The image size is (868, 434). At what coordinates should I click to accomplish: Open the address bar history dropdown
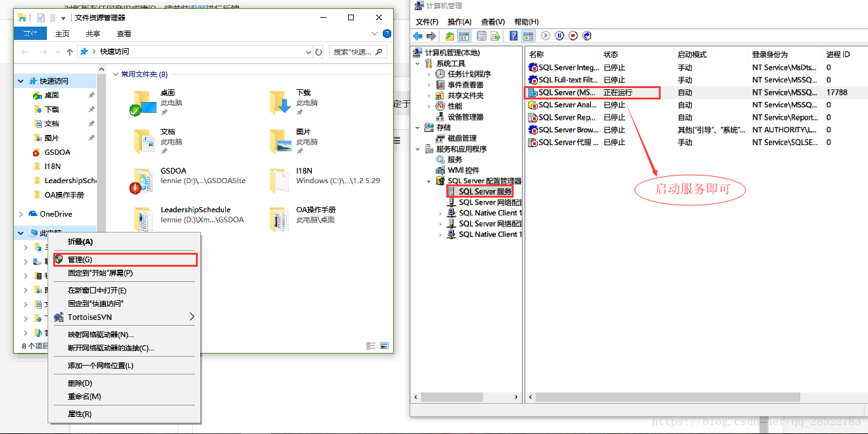click(309, 52)
